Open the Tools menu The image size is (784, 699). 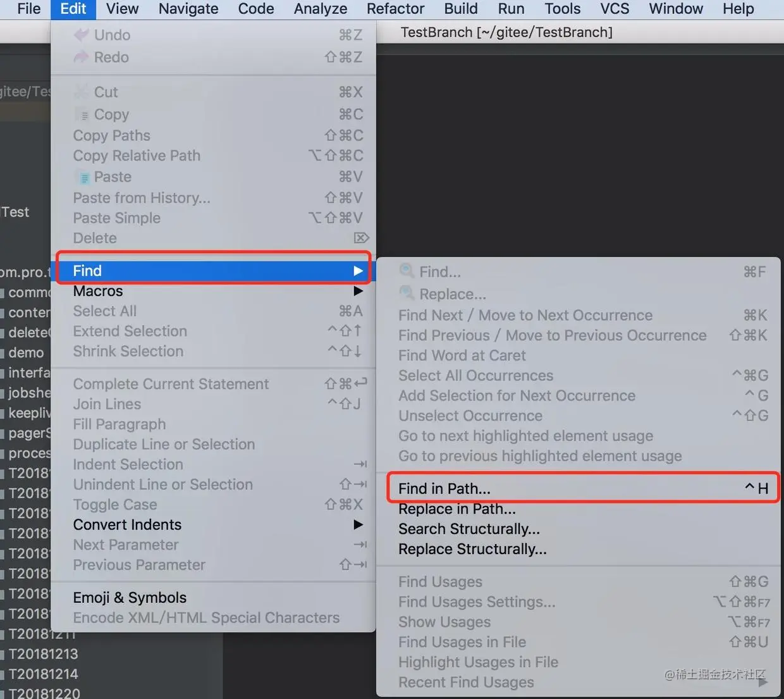563,9
